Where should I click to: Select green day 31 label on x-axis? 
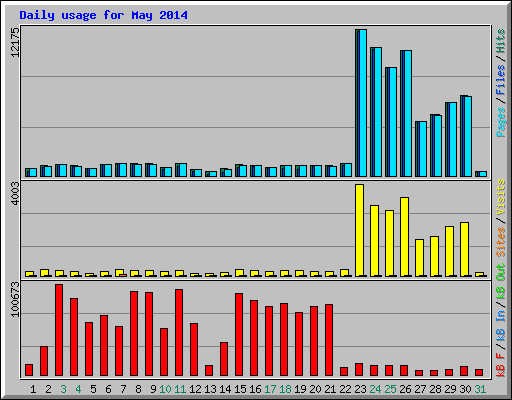pos(480,389)
